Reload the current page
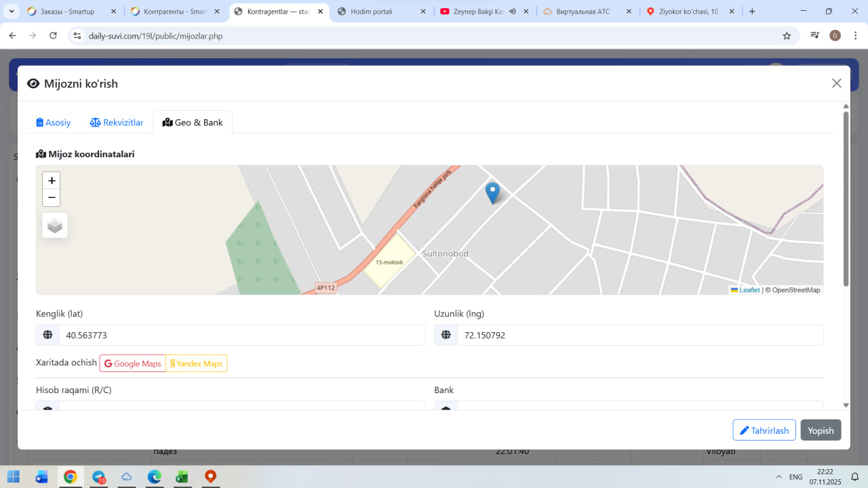 coord(54,36)
